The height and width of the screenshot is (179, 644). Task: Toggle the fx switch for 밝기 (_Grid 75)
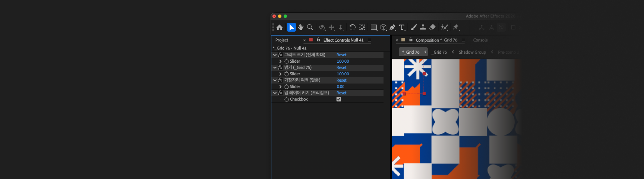click(280, 68)
